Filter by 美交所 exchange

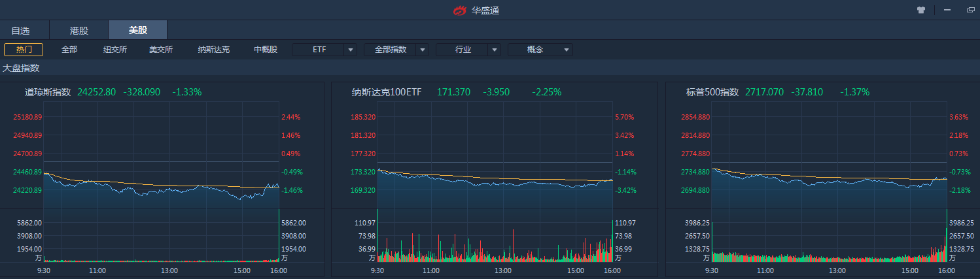click(x=161, y=50)
